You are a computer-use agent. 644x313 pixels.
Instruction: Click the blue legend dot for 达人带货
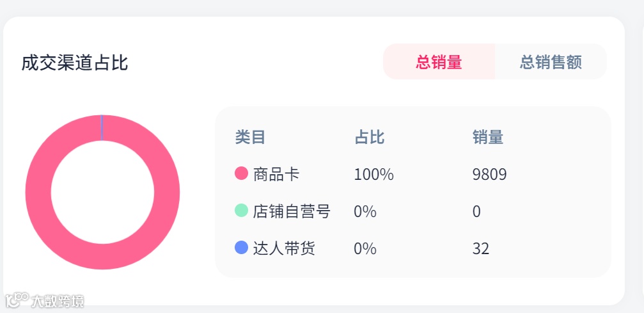click(241, 248)
